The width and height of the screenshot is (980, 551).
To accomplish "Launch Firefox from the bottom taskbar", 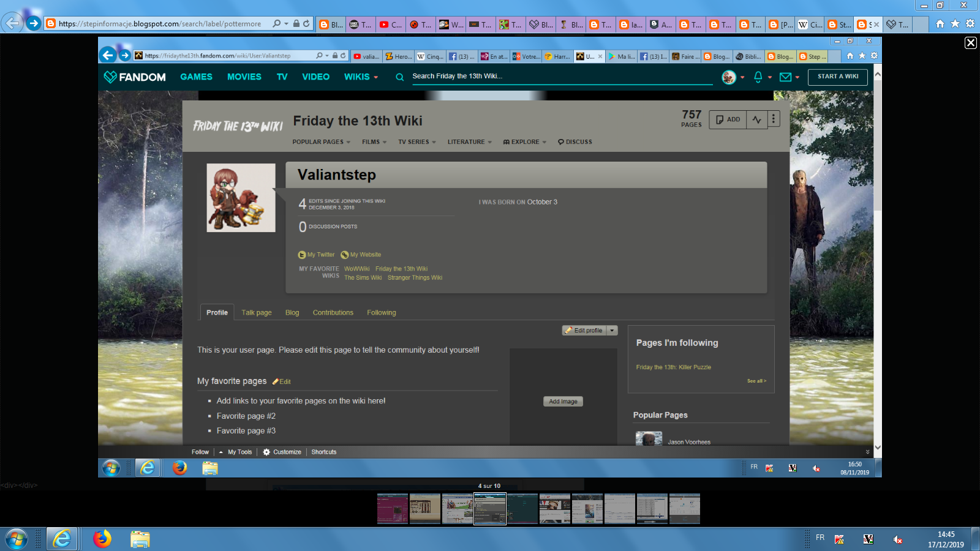I will point(102,539).
